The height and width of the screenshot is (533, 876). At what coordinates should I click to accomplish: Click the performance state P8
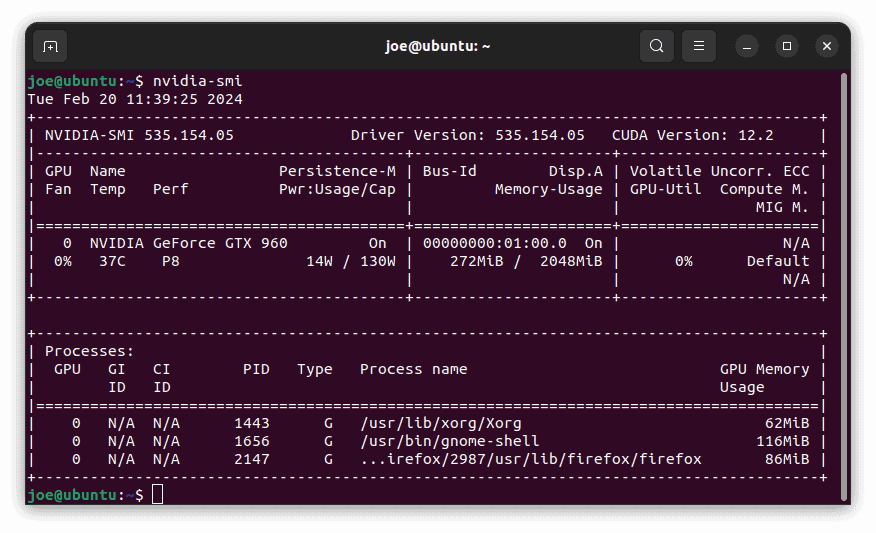click(171, 261)
